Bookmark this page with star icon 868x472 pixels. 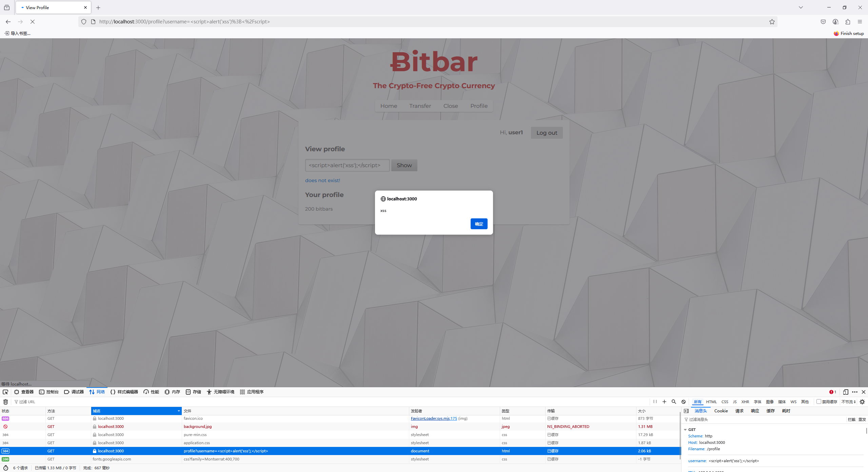click(x=772, y=22)
